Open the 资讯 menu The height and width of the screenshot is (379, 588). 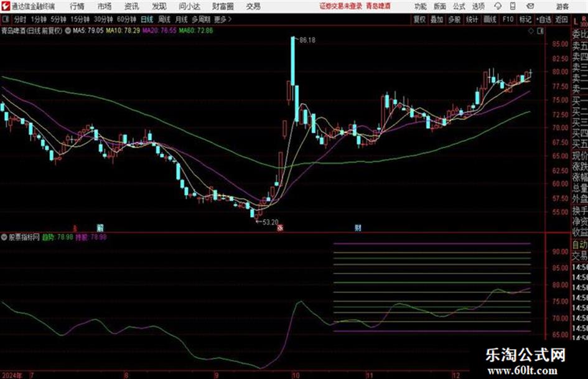132,6
